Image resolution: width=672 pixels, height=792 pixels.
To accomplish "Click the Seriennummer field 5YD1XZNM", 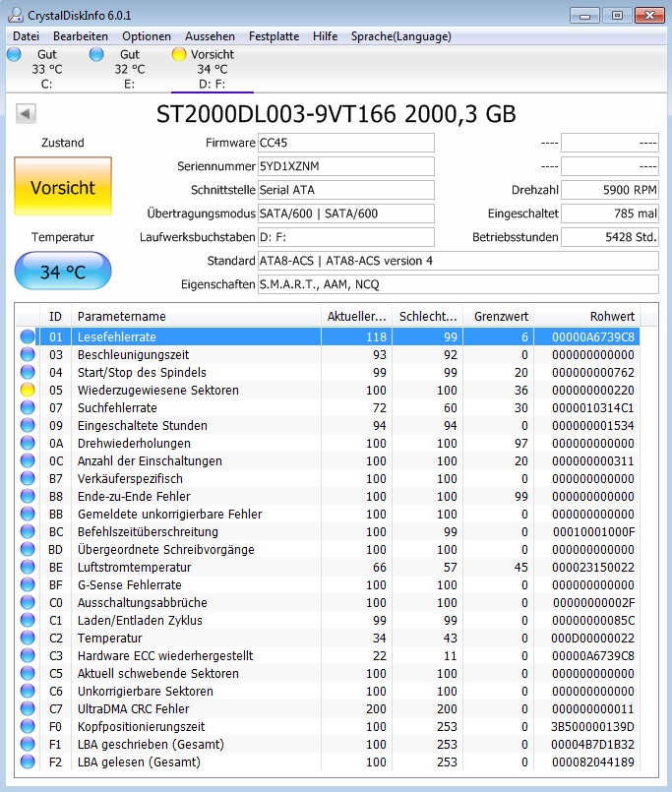I will point(345,166).
